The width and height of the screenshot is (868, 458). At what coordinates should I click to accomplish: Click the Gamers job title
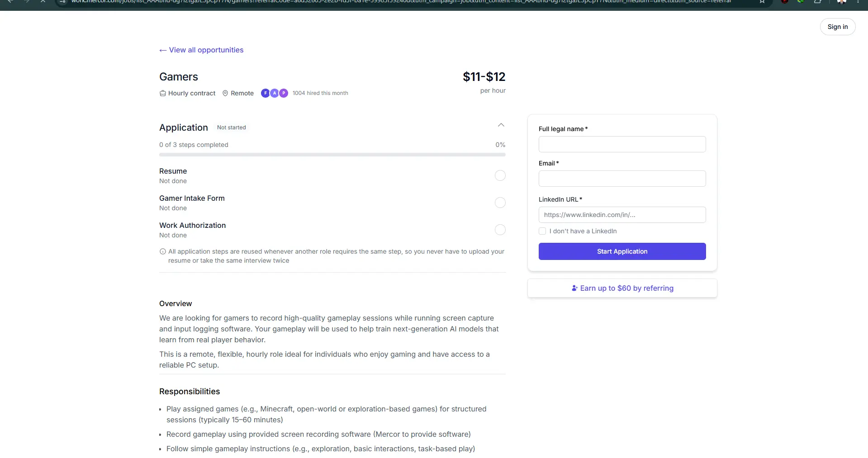coord(179,77)
